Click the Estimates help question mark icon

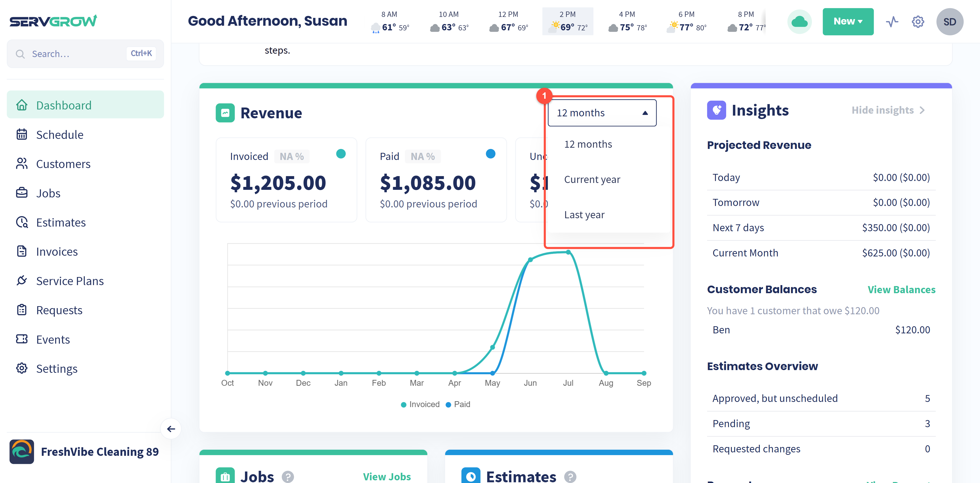coord(570,477)
